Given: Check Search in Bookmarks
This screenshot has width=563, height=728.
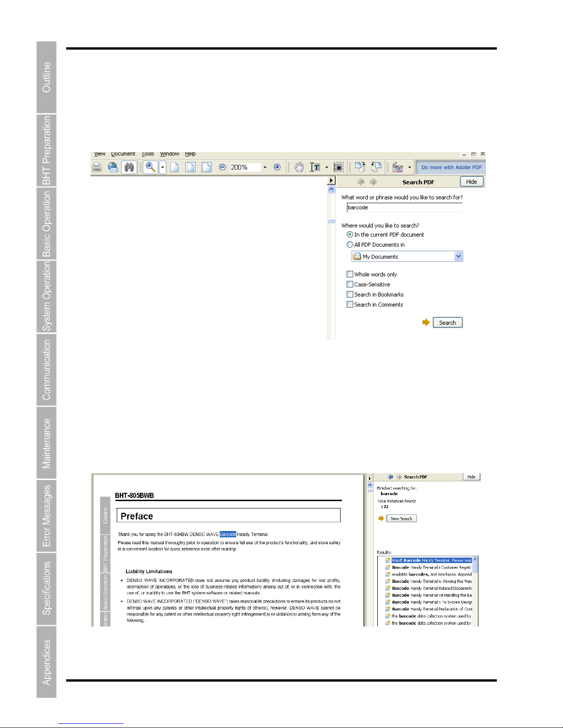Looking at the screenshot, I should click(x=350, y=294).
